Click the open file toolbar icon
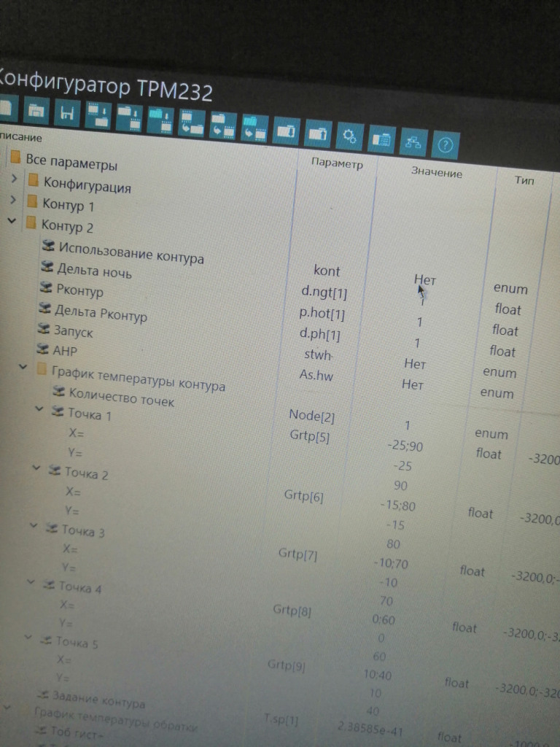560x747 pixels. pyautogui.click(x=36, y=111)
